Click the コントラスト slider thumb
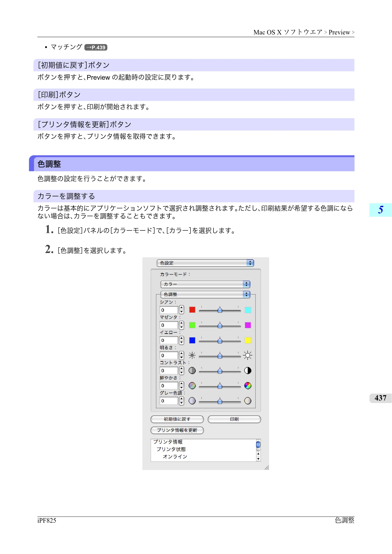Image resolution: width=392 pixels, height=554 pixels. coord(220,371)
